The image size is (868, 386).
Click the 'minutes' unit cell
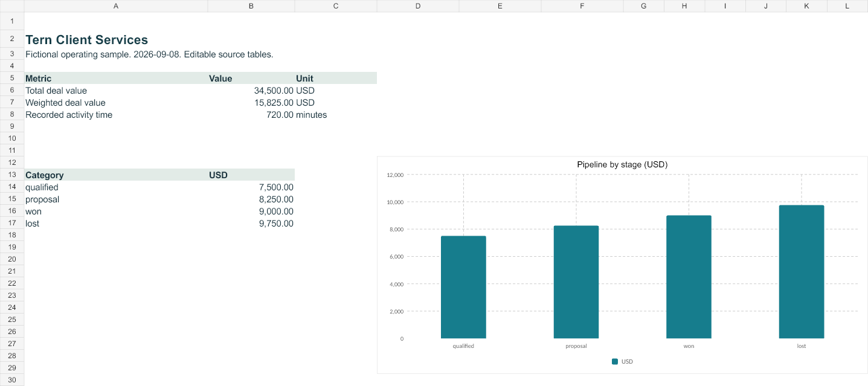336,115
